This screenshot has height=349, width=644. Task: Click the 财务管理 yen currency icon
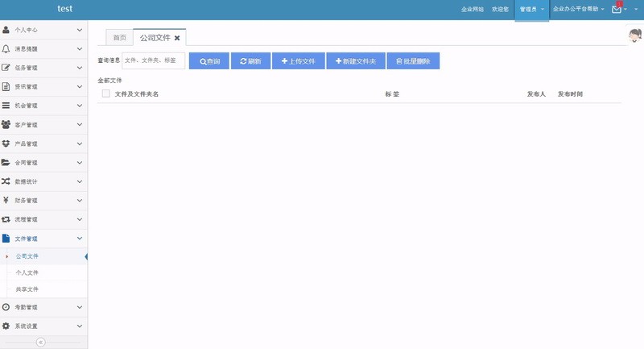tap(6, 200)
